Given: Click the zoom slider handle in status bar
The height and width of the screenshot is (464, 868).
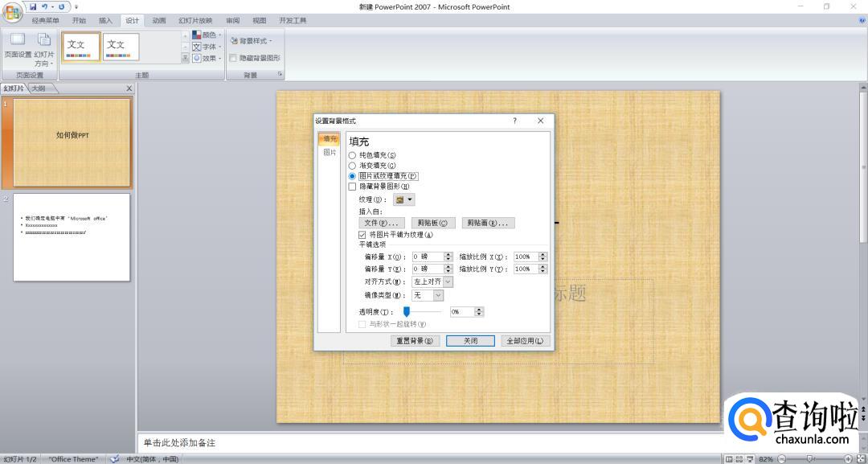Looking at the screenshot, I should click(810, 459).
